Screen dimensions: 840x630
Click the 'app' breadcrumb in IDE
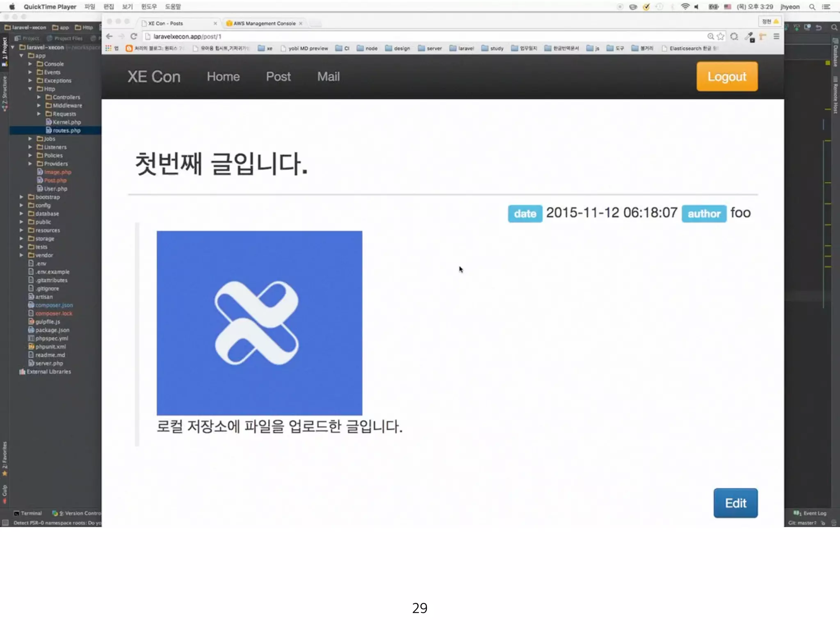60,27
